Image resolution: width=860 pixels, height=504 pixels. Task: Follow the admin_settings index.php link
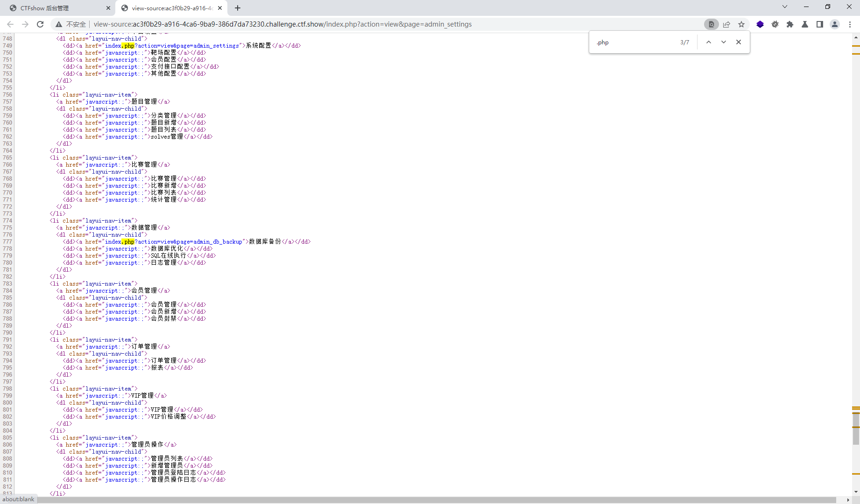(x=172, y=45)
